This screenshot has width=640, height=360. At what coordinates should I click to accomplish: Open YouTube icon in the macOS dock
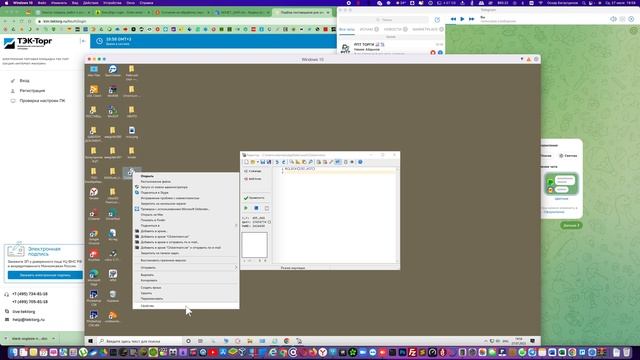point(213,352)
